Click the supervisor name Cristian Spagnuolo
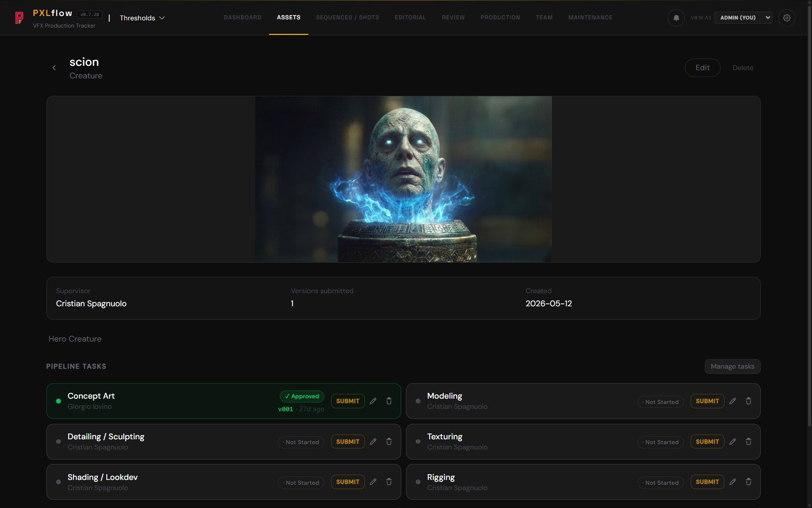812x508 pixels. click(x=91, y=304)
